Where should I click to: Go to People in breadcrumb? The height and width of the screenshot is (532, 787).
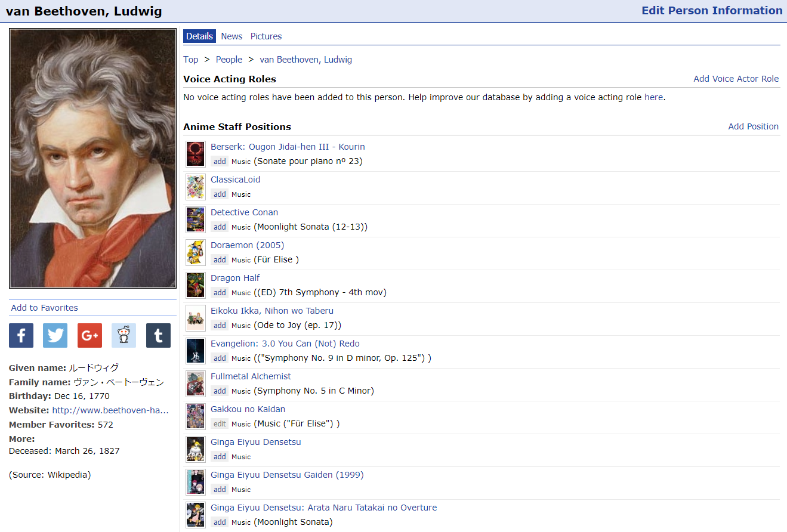229,60
